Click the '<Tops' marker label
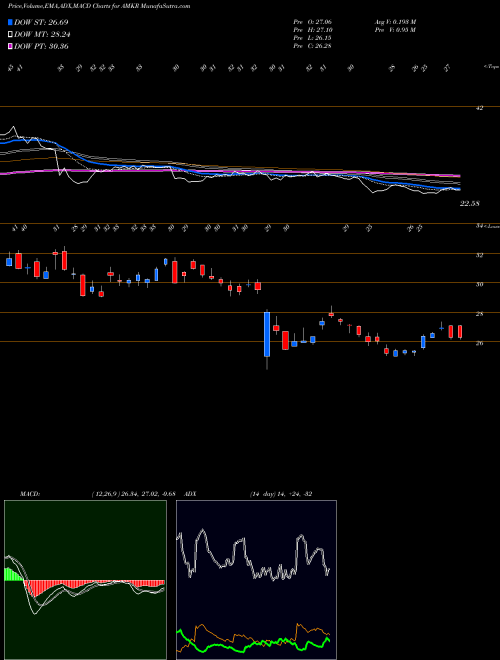 [491, 67]
